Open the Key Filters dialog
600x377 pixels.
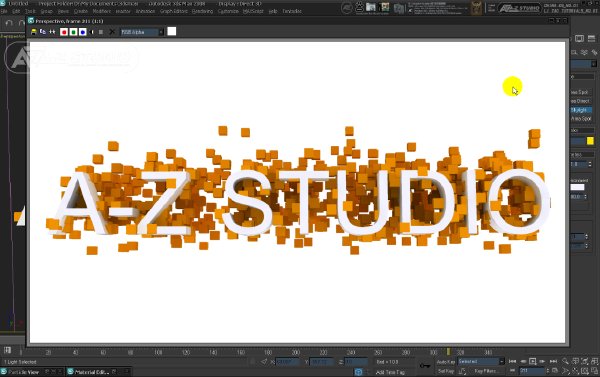(486, 371)
